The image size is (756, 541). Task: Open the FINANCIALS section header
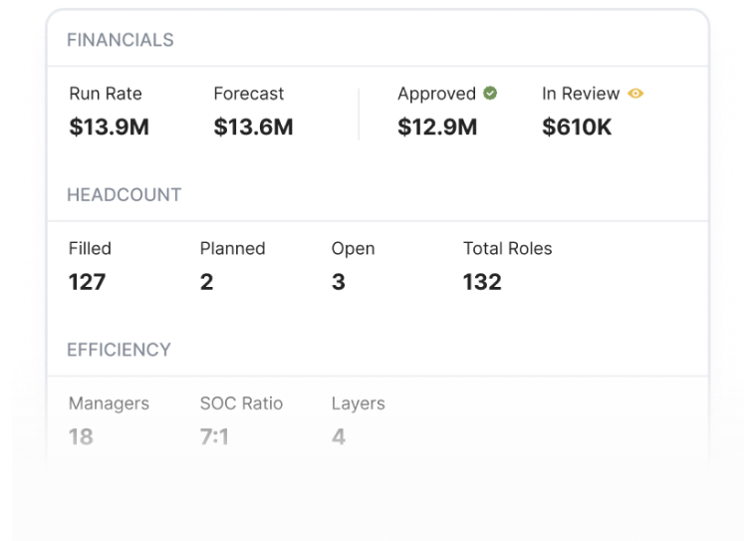pos(121,40)
